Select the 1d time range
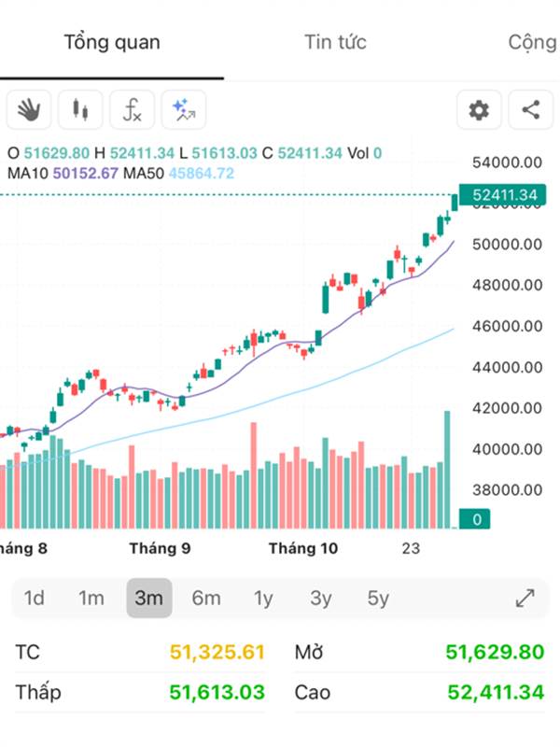The height and width of the screenshot is (747, 560). click(35, 599)
